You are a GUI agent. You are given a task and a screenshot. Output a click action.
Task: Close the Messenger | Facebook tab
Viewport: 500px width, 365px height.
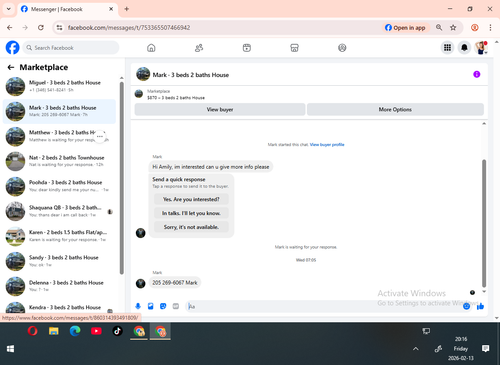pyautogui.click(x=111, y=9)
